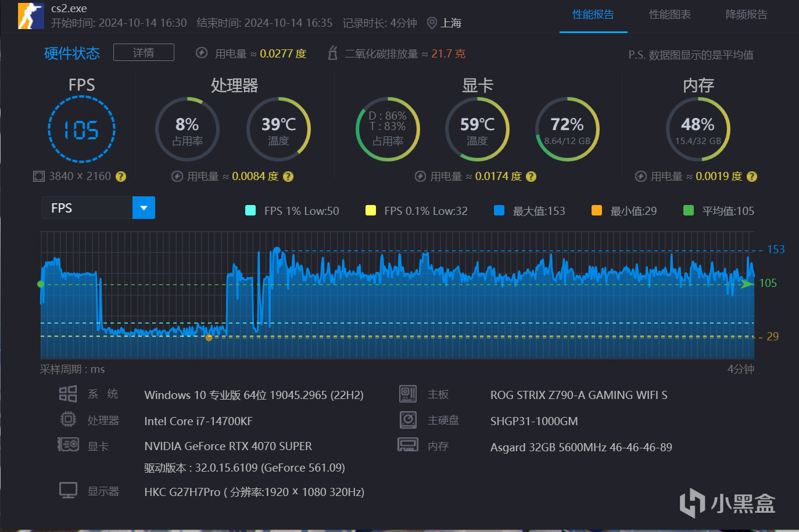Click the graphics card power icon beside 0.0174 度

point(421,177)
